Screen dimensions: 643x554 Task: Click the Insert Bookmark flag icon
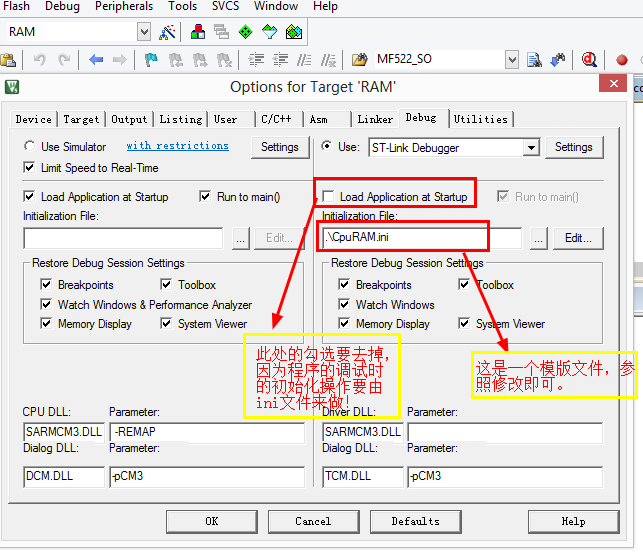(x=151, y=60)
